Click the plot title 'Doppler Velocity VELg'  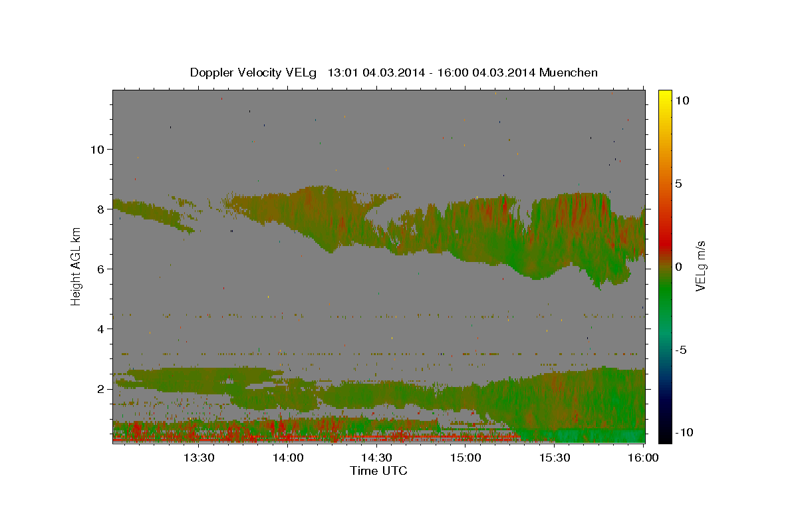tap(254, 72)
